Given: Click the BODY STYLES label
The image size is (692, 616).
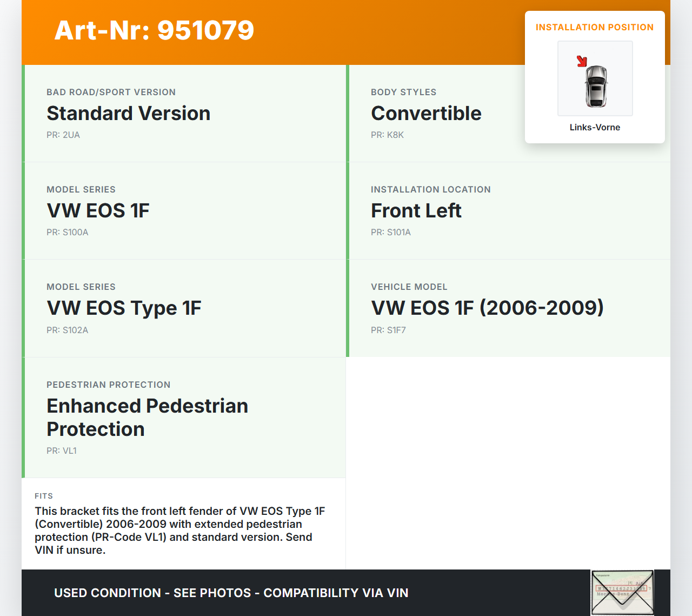Looking at the screenshot, I should click(x=403, y=92).
